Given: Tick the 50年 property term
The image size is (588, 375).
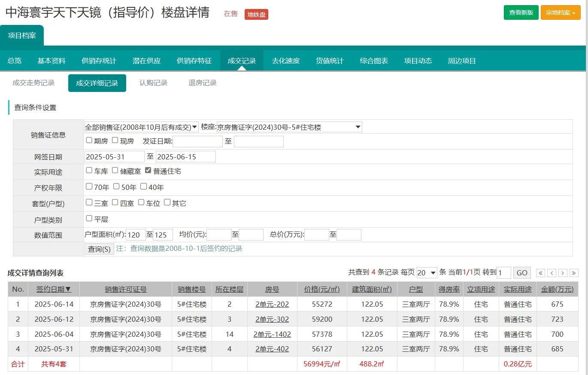Looking at the screenshot, I should [x=116, y=186].
